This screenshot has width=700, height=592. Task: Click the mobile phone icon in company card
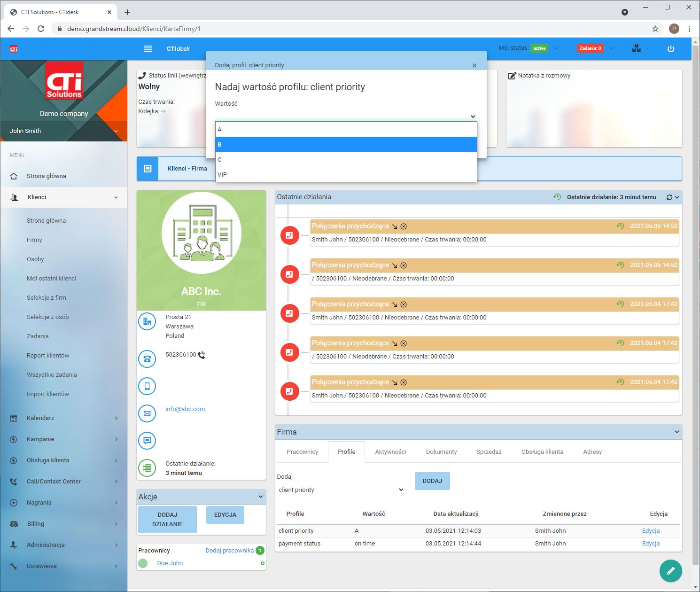point(147,386)
